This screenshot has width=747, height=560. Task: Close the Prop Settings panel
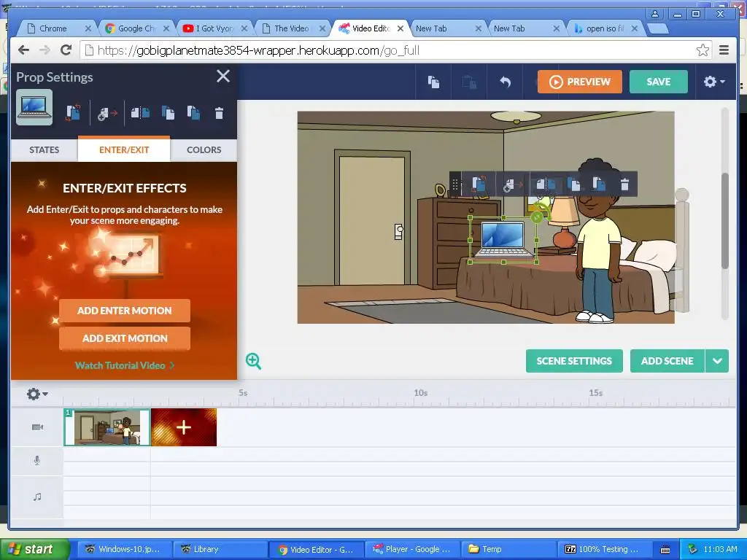pyautogui.click(x=223, y=76)
